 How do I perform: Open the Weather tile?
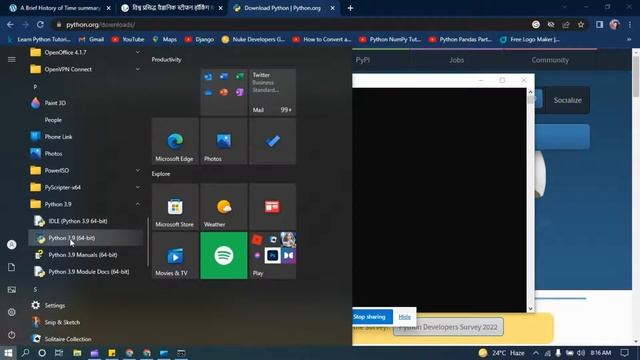[224, 207]
